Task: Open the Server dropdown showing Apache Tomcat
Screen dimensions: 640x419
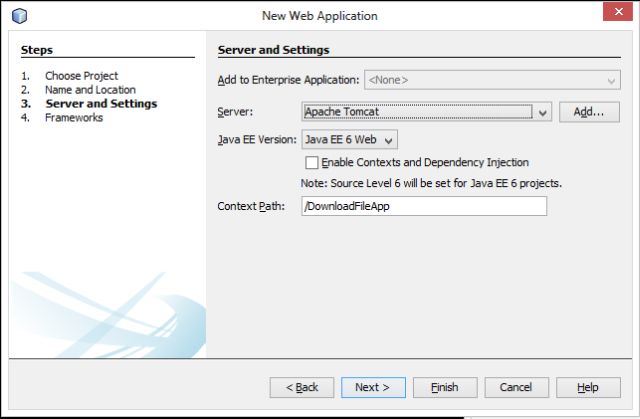Action: click(427, 112)
